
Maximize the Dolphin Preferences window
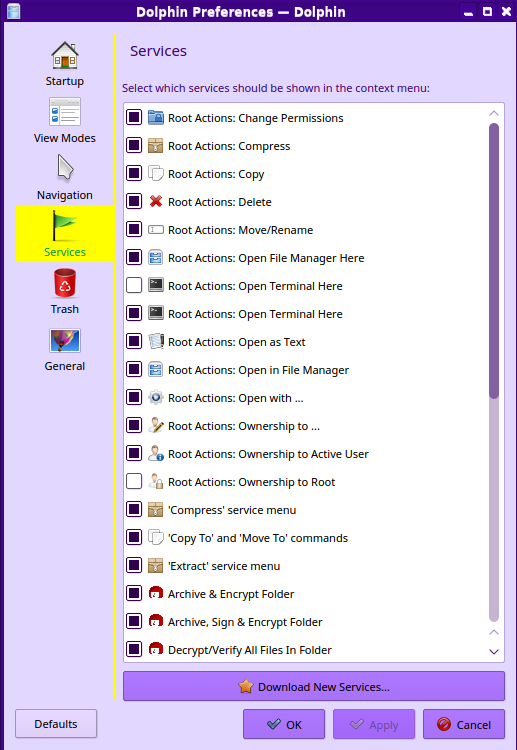(x=487, y=11)
